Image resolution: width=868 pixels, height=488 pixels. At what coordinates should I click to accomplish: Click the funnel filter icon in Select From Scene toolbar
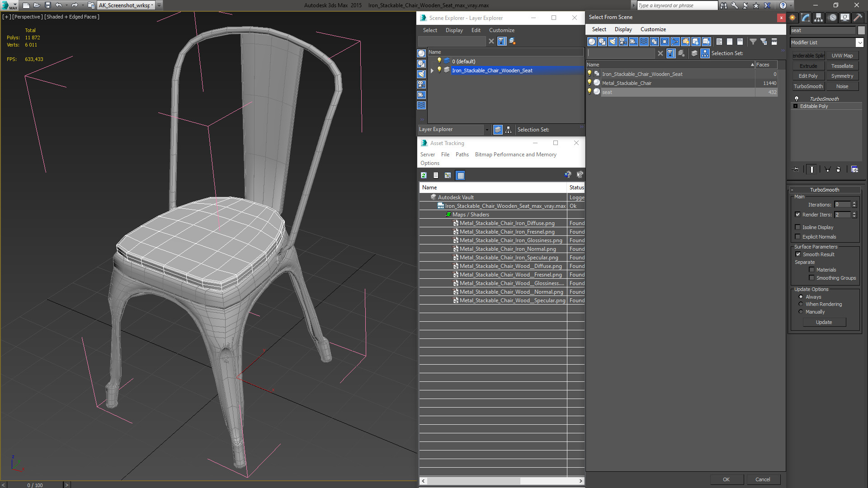click(753, 42)
